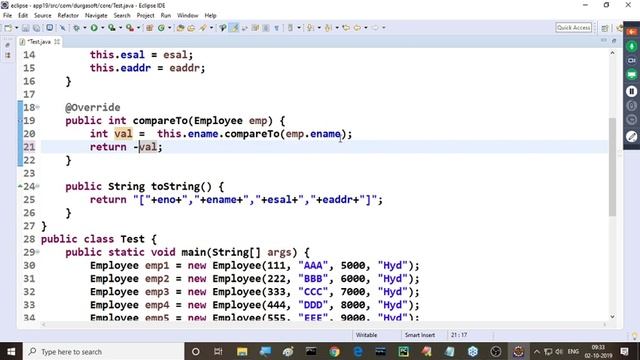
Task: Click the Open Task folder icon
Action: click(191, 28)
